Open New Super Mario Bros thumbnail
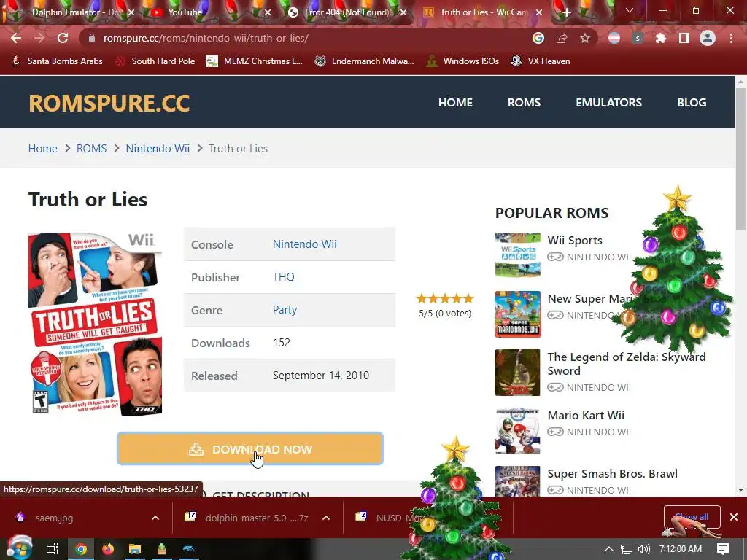747x560 pixels. pos(517,314)
